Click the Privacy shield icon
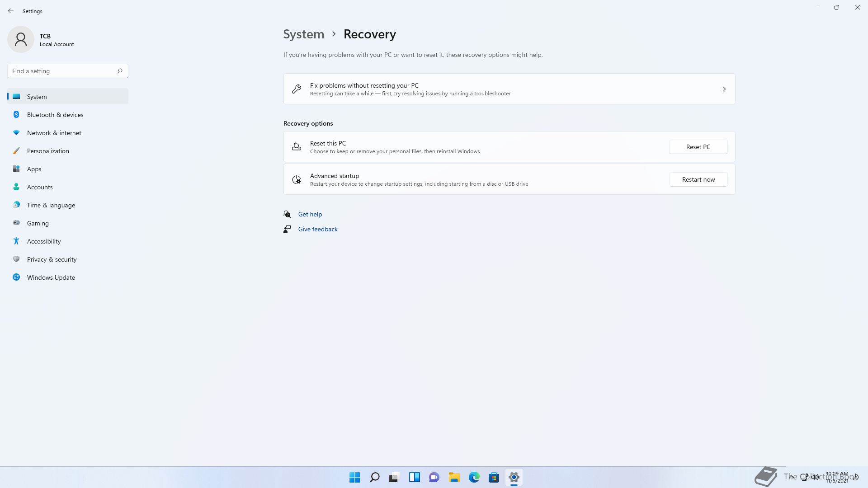The image size is (868, 488). click(16, 259)
